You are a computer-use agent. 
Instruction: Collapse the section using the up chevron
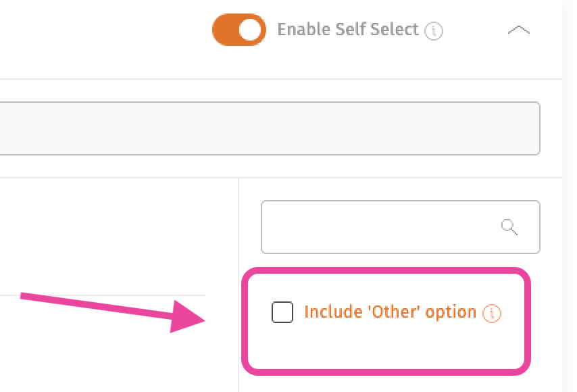click(518, 30)
